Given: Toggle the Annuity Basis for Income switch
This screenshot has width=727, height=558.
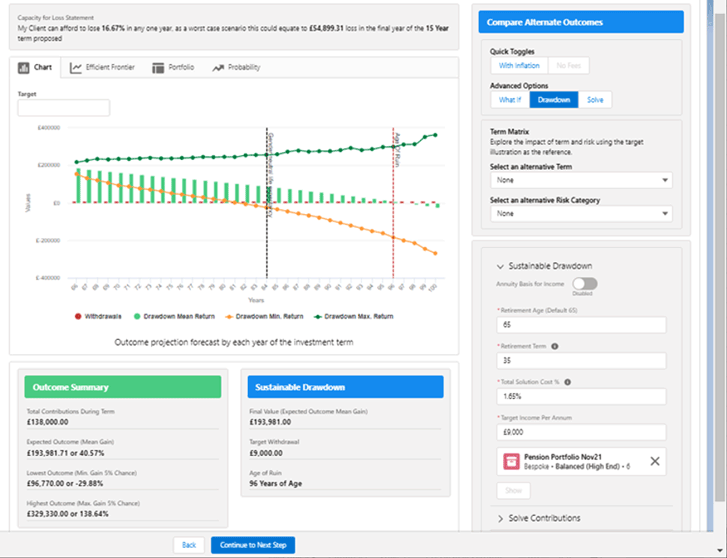Looking at the screenshot, I should pyautogui.click(x=585, y=283).
